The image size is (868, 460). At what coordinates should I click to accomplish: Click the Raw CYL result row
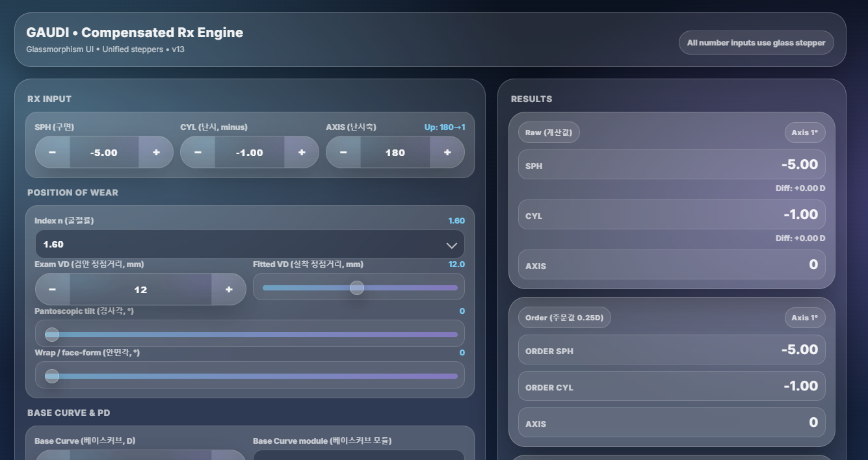[672, 215]
